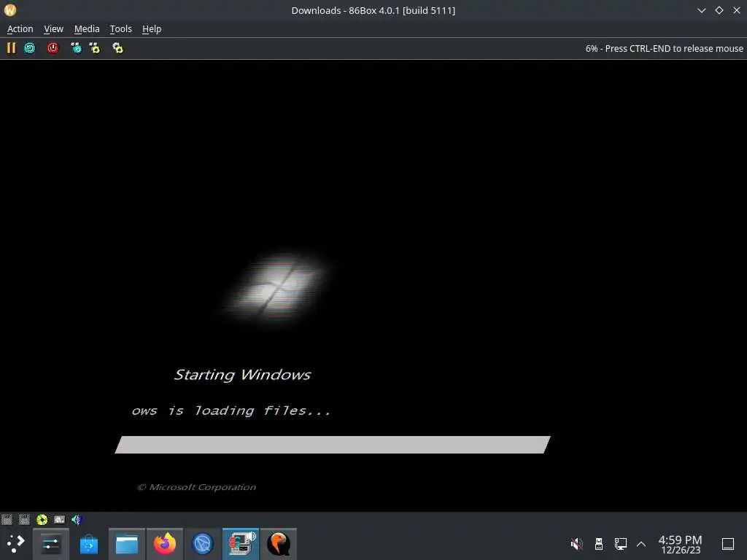Open the View menu
Viewport: 747px width, 560px height.
[x=53, y=29]
